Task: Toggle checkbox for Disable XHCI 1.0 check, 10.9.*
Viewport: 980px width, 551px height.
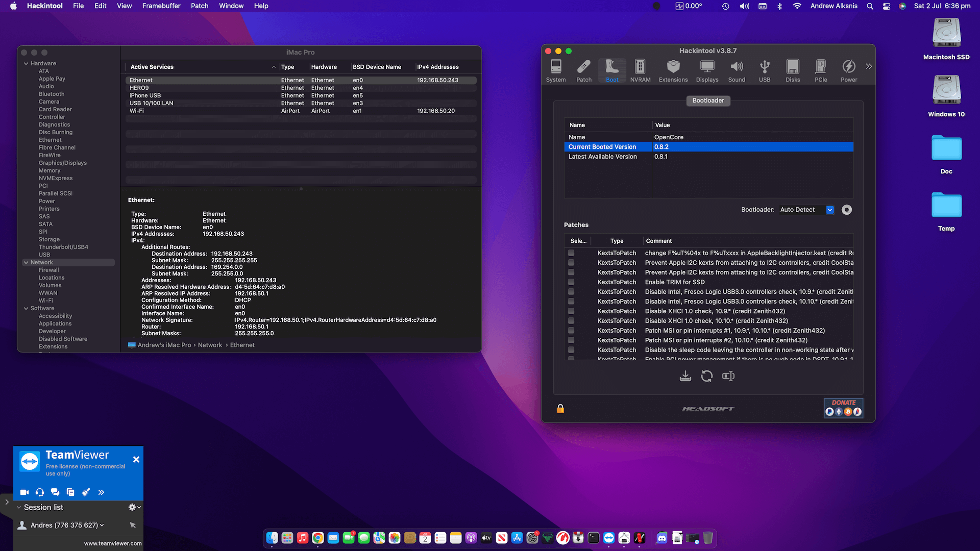Action: pos(571,311)
